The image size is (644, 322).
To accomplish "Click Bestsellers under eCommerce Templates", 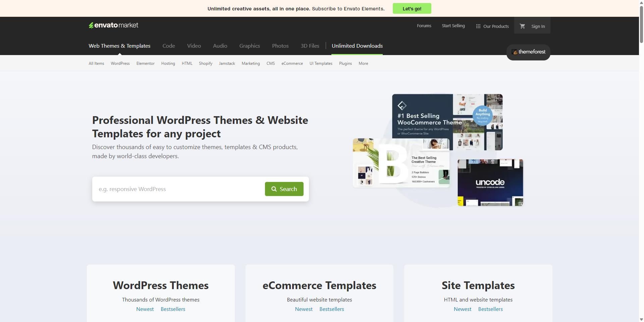I will point(331,309).
